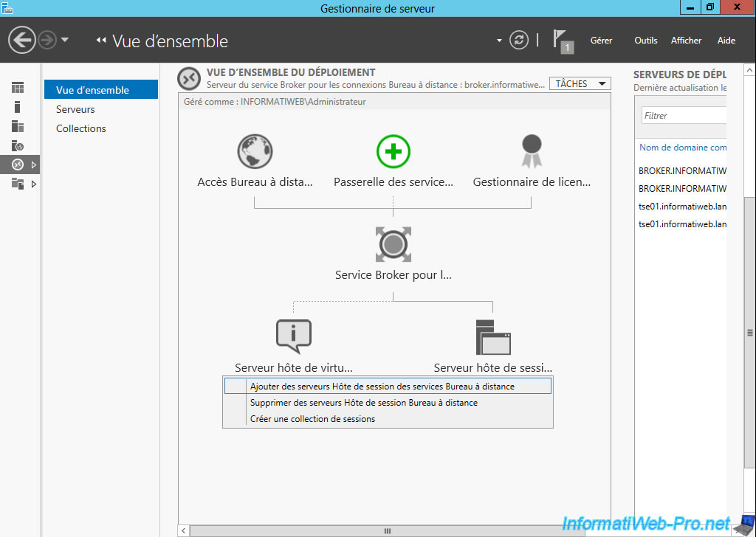Screen dimensions: 756x537
Task: Select the Serveur hôte de virtualisation icon
Action: pyautogui.click(x=293, y=336)
